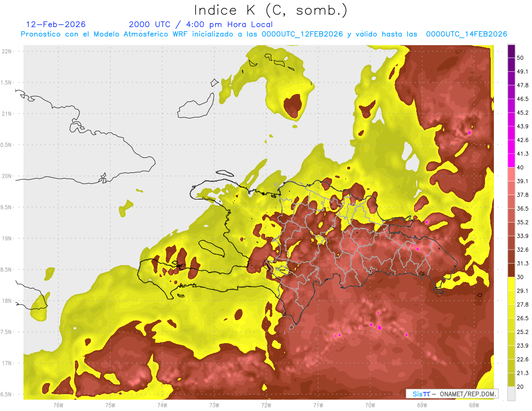Click the 71W longitude axis label
532x411 pixels.
pyautogui.click(x=318, y=405)
